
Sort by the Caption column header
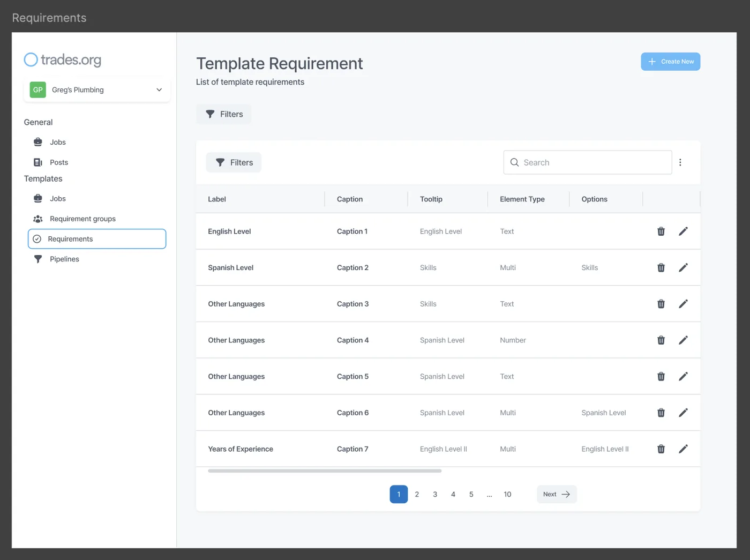pos(350,199)
